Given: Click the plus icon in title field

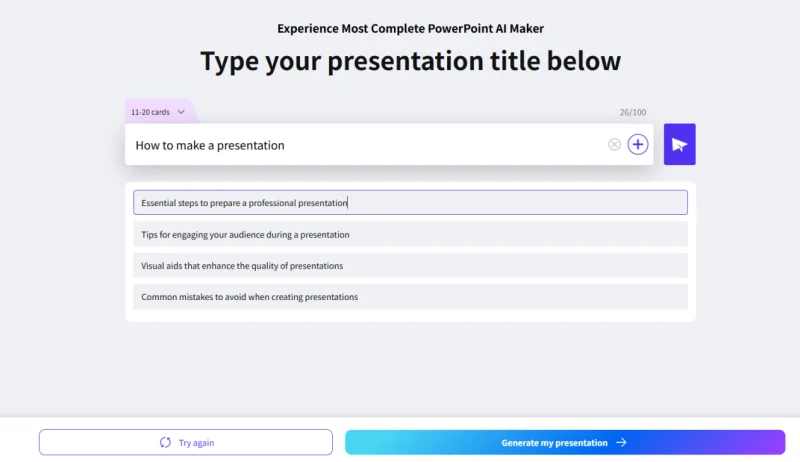Looking at the screenshot, I should [x=638, y=144].
